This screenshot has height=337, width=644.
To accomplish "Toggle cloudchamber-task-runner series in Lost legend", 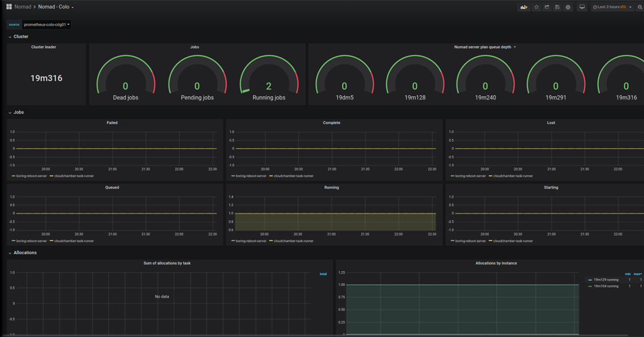I will tap(513, 176).
